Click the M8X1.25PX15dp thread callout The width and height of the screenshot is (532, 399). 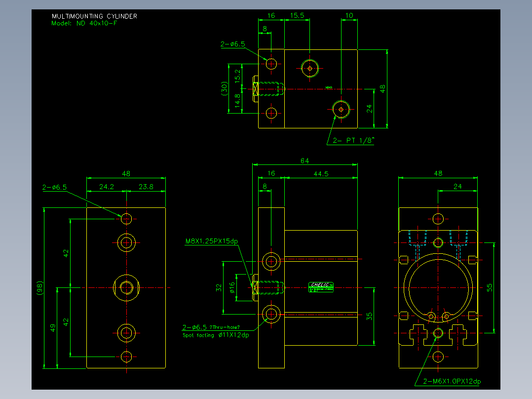211,241
